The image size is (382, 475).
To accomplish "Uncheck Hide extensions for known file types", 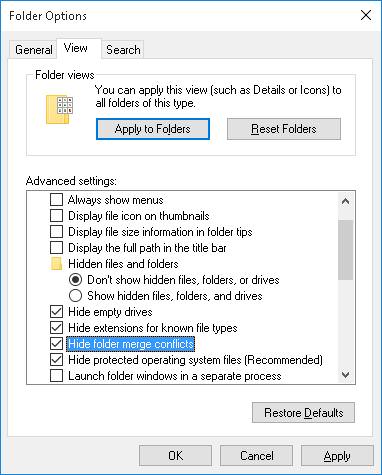I will point(56,328).
